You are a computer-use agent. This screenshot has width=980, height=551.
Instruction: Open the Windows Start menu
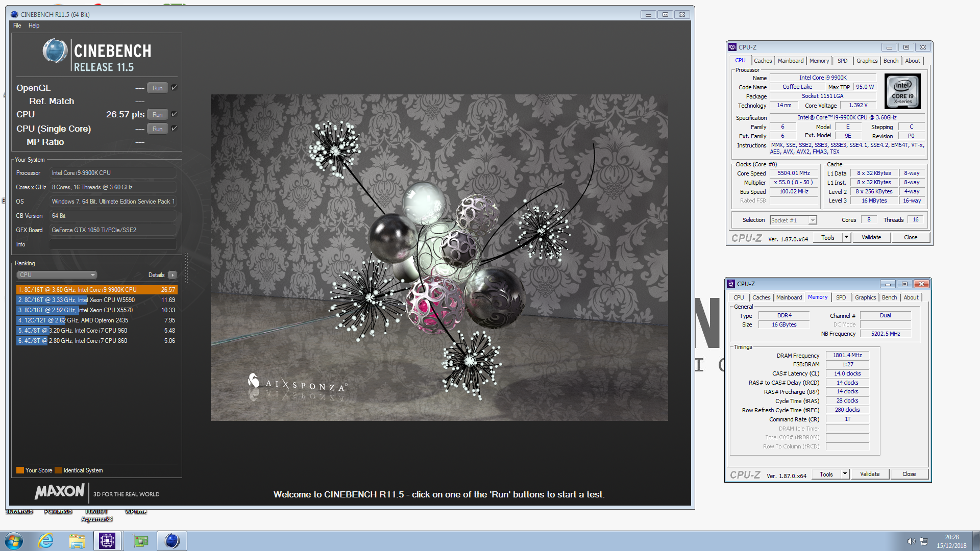[14, 541]
